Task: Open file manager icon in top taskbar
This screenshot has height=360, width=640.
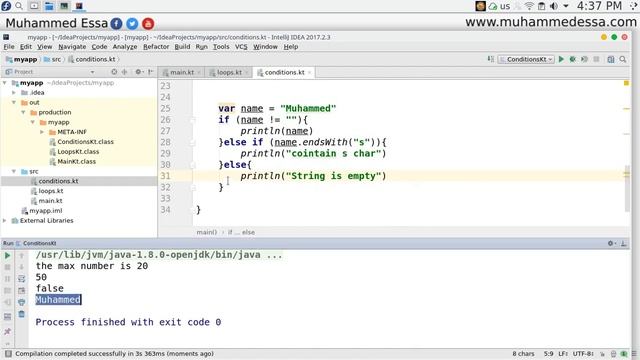Action: [x=49, y=6]
